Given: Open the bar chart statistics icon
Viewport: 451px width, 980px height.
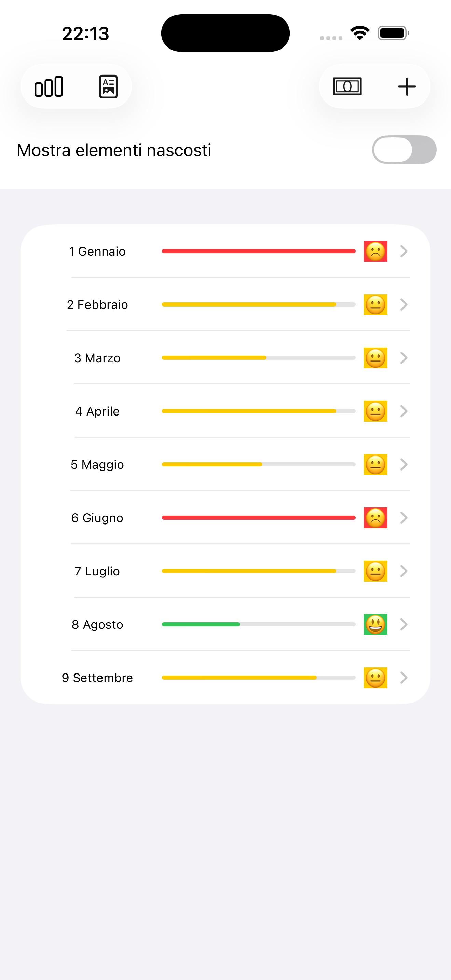Looking at the screenshot, I should [49, 86].
